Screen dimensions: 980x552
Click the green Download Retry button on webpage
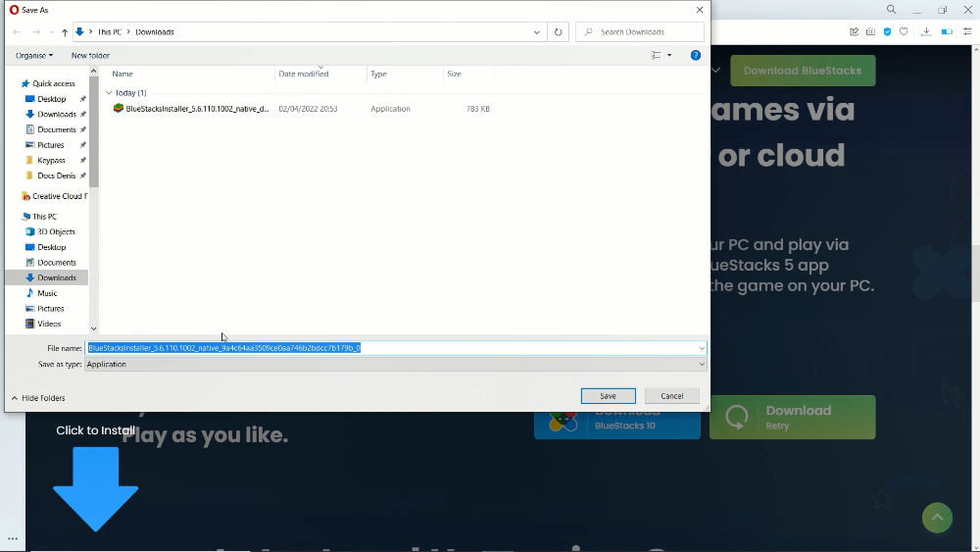pyautogui.click(x=793, y=417)
